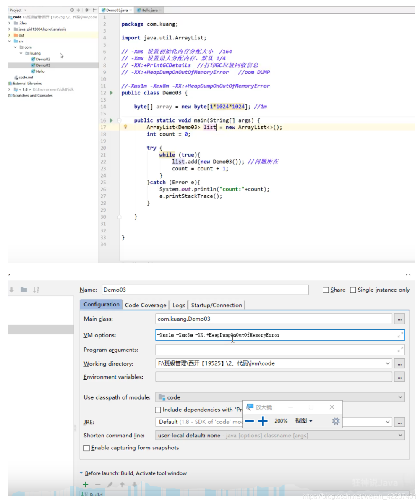Viewport: 420px width, 504px height.
Task: Toggle the Share checkbox
Action: click(326, 290)
